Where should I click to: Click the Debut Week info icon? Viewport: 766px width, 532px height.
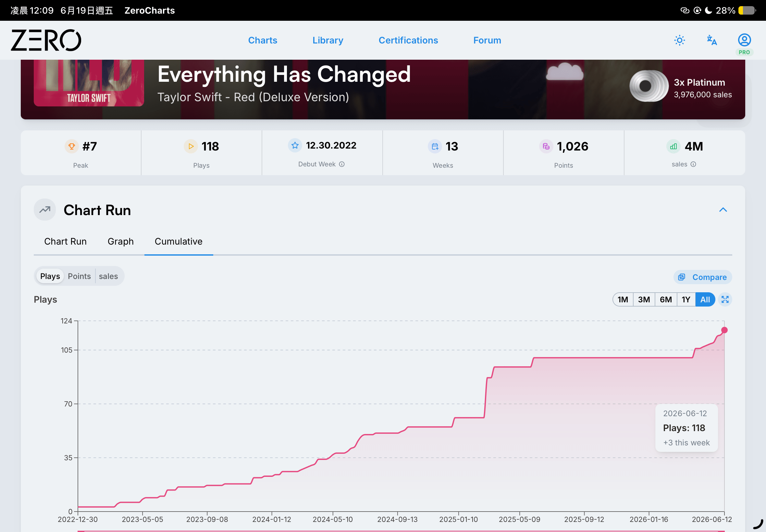tap(342, 164)
